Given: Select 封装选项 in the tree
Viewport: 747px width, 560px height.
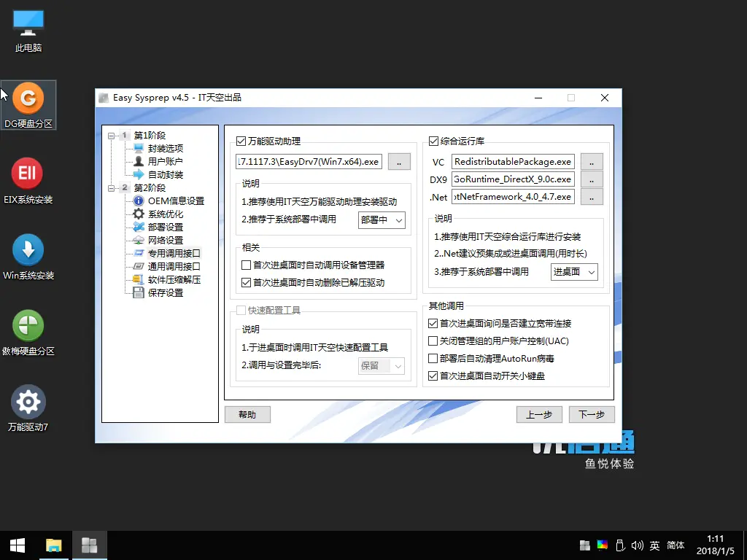Looking at the screenshot, I should 166,148.
